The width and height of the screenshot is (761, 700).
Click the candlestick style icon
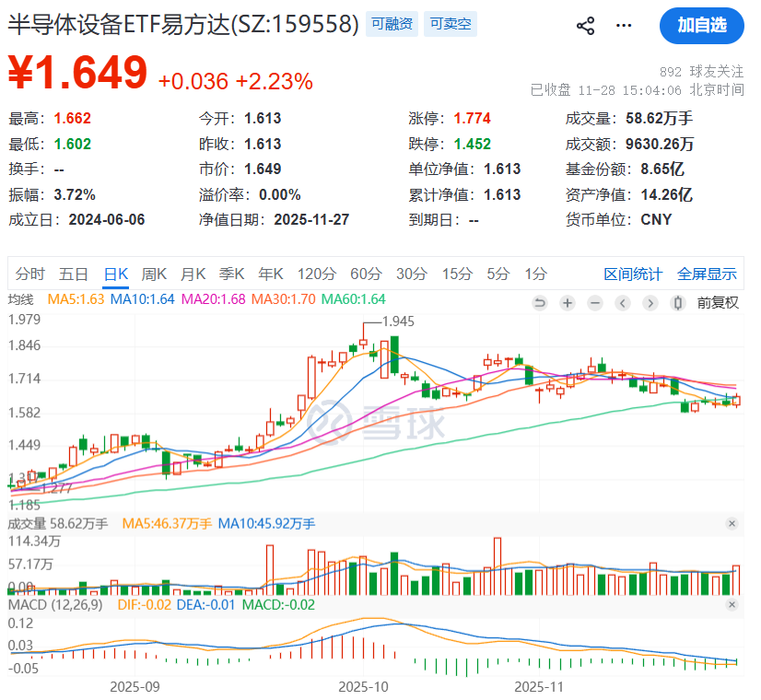[678, 303]
